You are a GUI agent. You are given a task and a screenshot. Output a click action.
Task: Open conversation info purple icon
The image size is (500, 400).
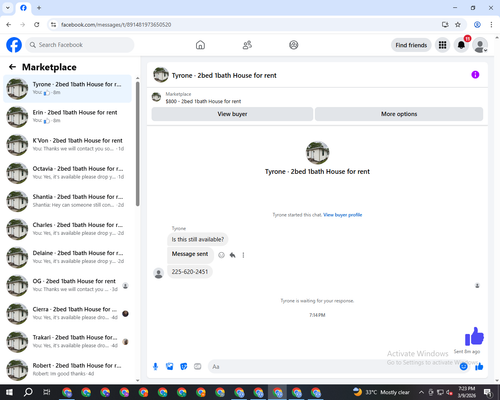pos(475,75)
